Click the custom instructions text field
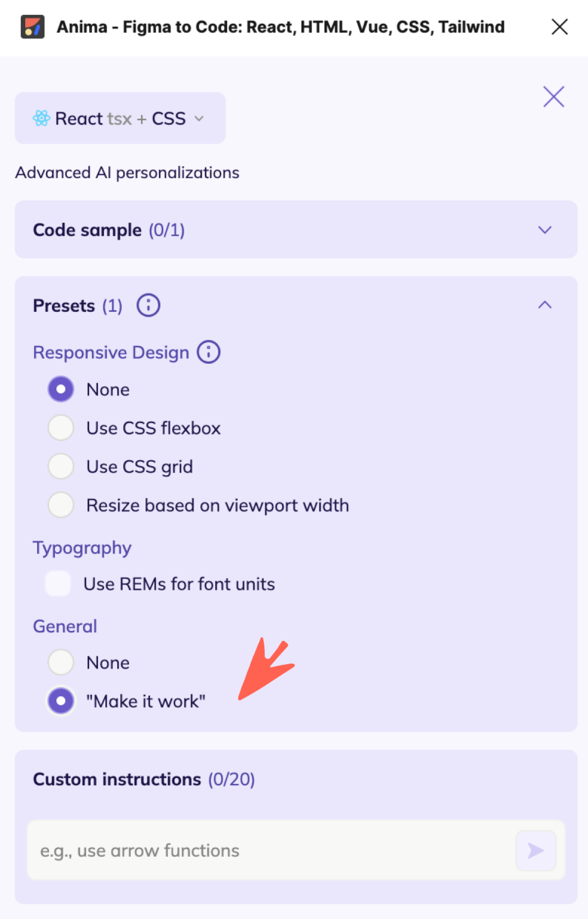Image resolution: width=588 pixels, height=919 pixels. (269, 850)
